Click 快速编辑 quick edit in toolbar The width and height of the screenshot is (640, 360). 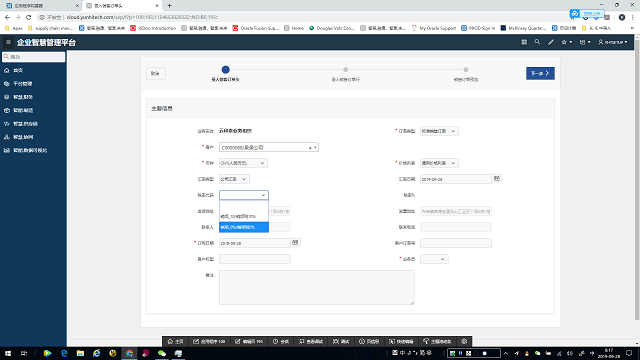point(401,341)
